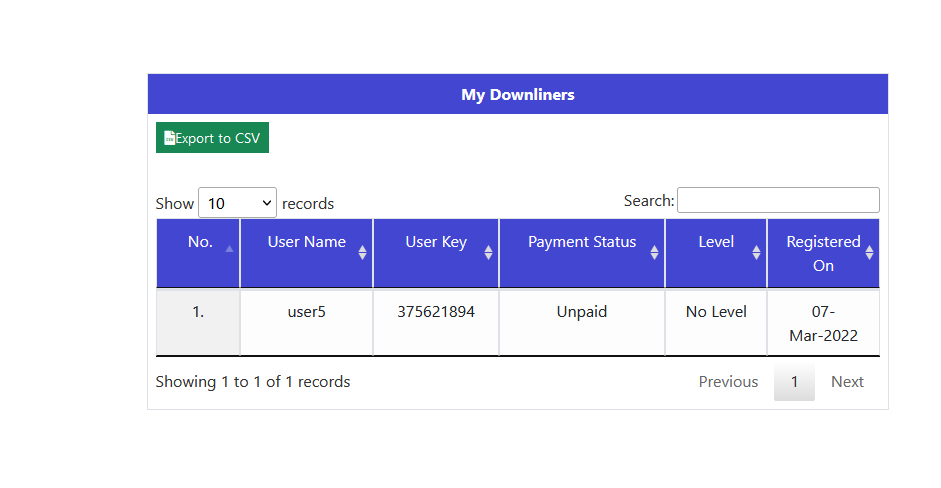Click the file icon on Export to CSV

(170, 138)
